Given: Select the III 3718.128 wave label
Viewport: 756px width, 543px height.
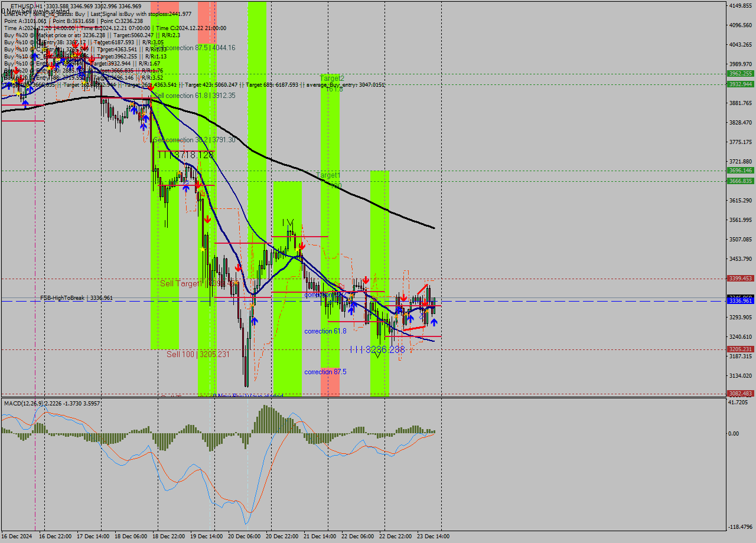Looking at the screenshot, I should 186,155.
